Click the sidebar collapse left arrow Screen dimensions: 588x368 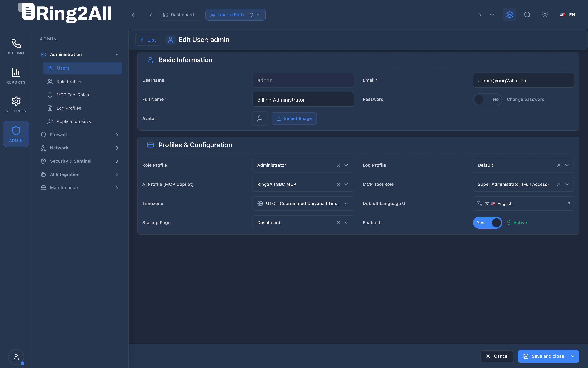133,15
